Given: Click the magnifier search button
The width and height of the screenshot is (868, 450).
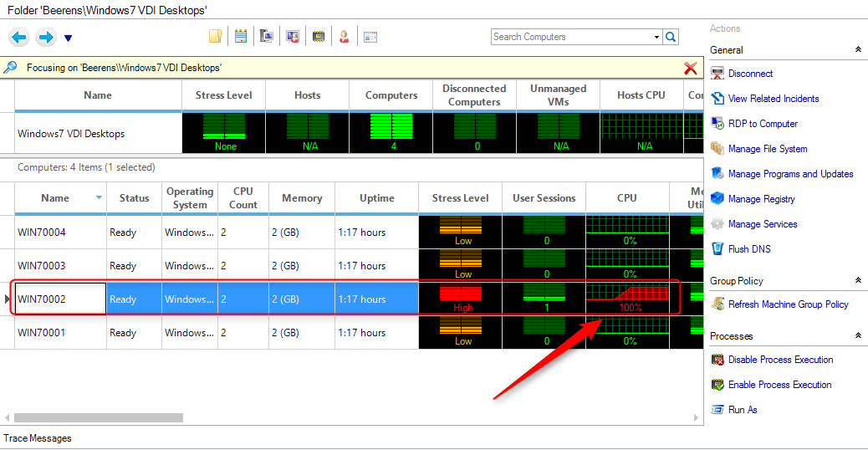Looking at the screenshot, I should [671, 37].
